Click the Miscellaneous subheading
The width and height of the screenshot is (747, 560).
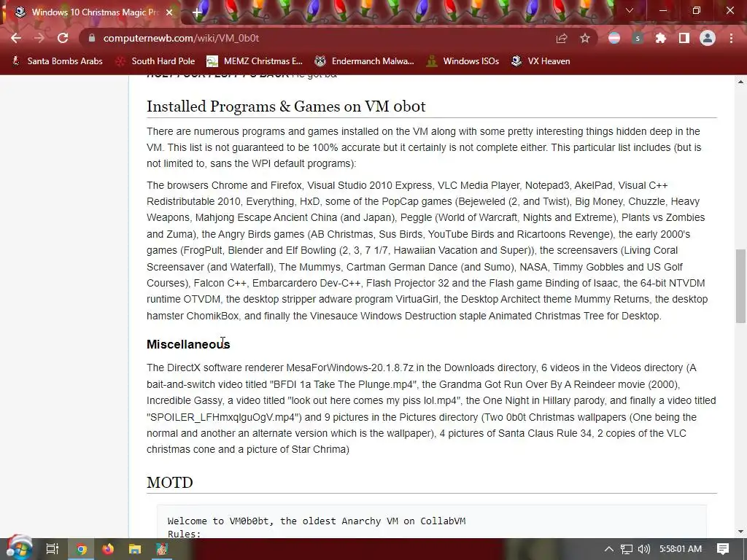coord(188,344)
